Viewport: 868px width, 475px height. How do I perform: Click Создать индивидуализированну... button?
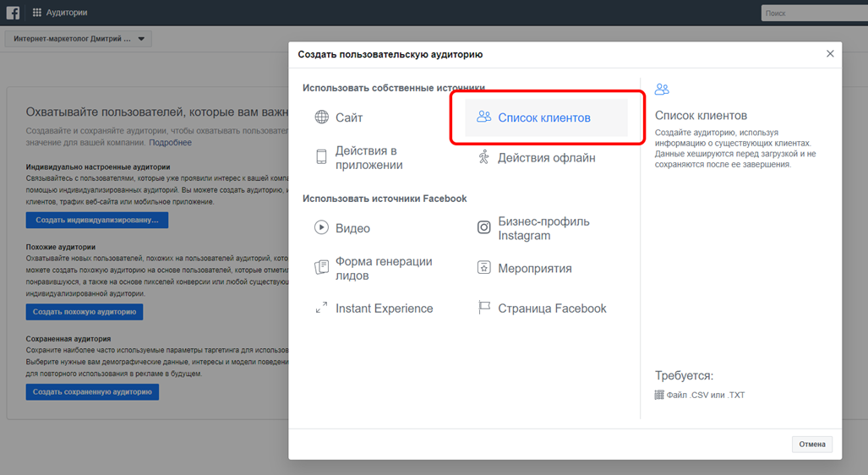[x=97, y=220]
